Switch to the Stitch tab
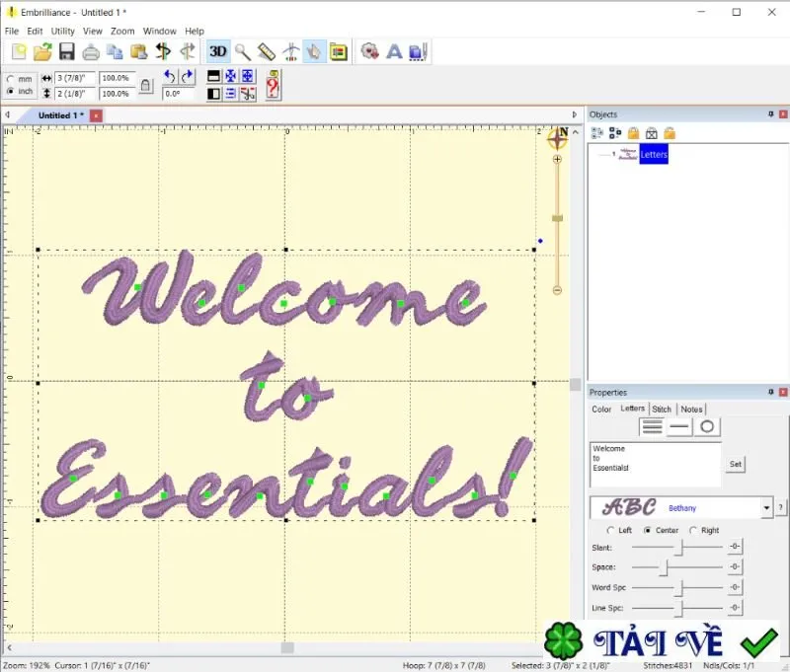Screen dimensions: 790x672 (x=662, y=410)
